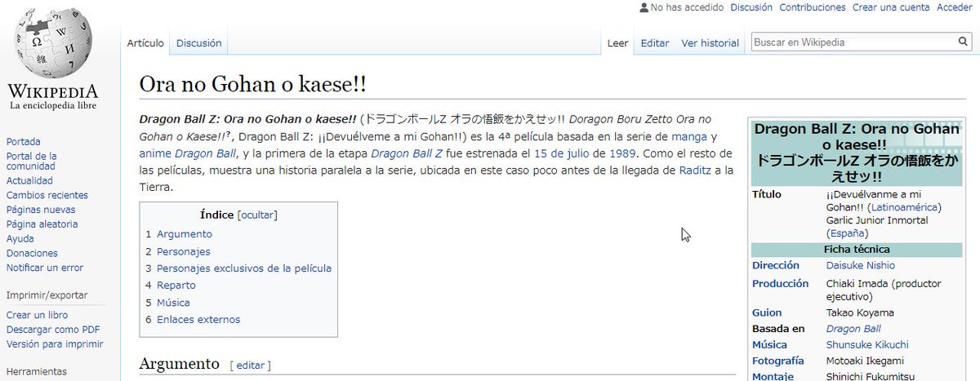Open the 15 de julio date link
Image resolution: width=980 pixels, height=381 pixels.
(x=562, y=153)
